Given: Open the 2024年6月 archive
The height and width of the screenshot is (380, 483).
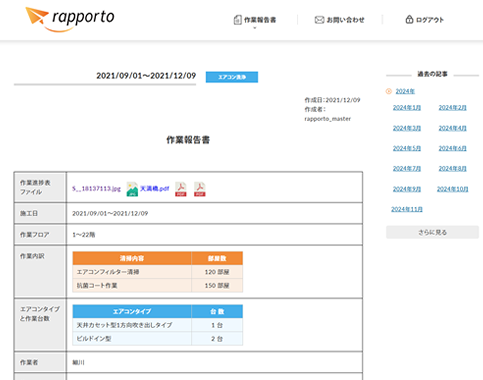Looking at the screenshot, I should (452, 148).
